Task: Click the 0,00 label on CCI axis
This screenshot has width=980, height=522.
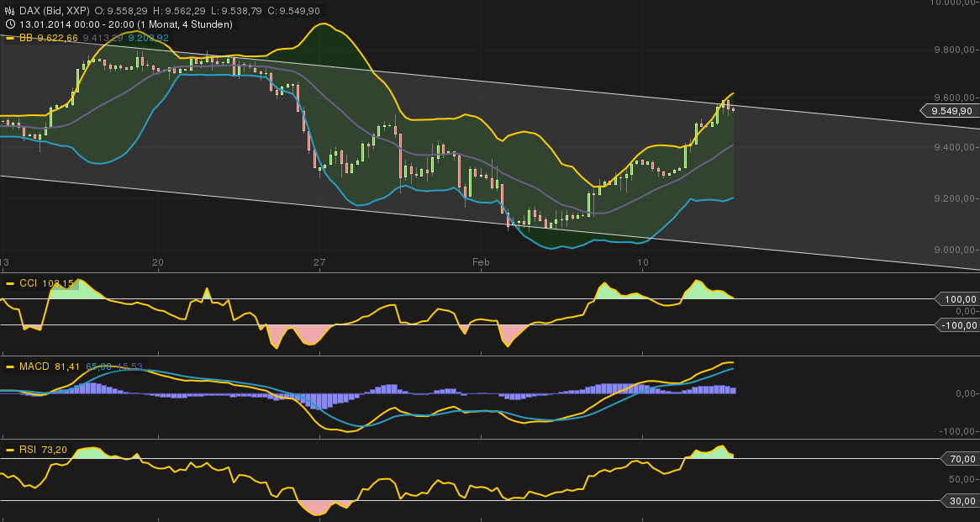Action: [x=966, y=311]
